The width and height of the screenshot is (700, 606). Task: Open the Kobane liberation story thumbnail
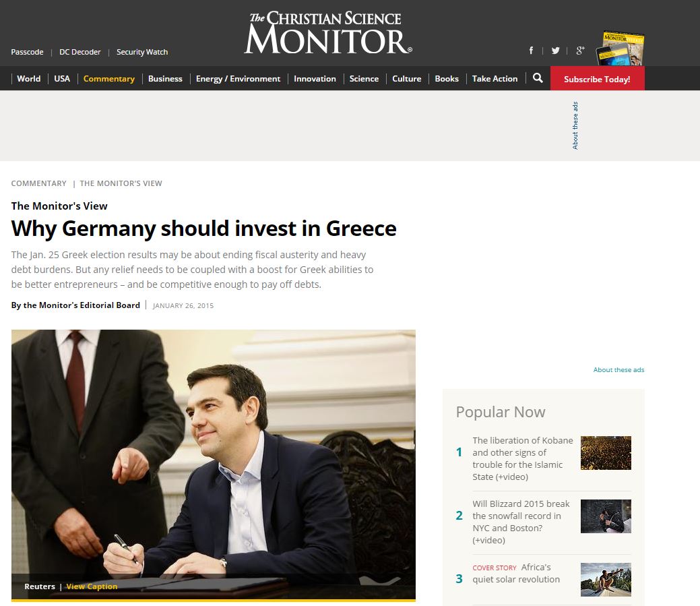point(606,453)
